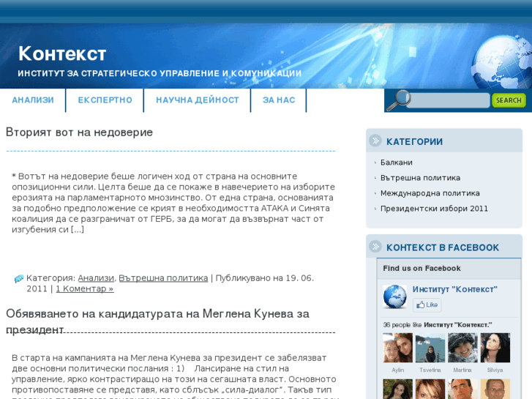Click the Find us on Facebook header

[422, 268]
